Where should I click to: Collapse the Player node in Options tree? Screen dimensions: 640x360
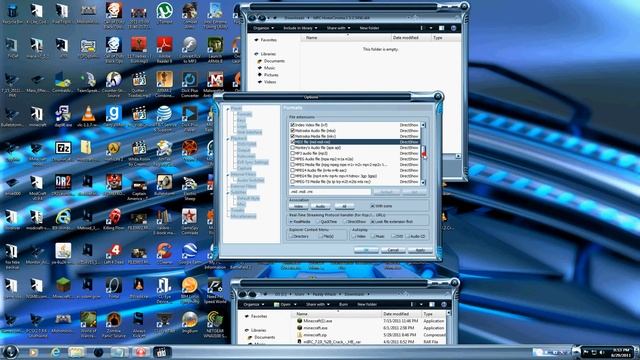click(228, 109)
